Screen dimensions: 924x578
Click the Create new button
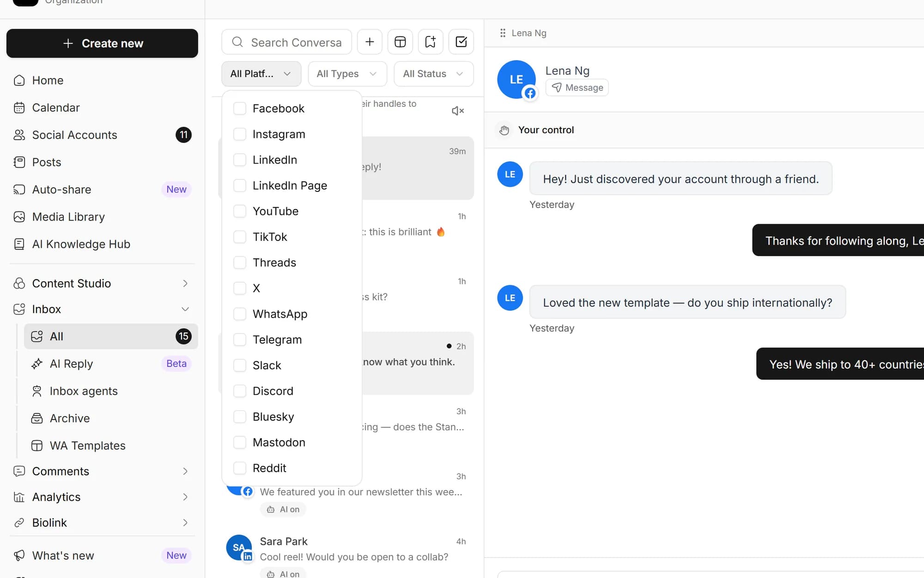(102, 43)
